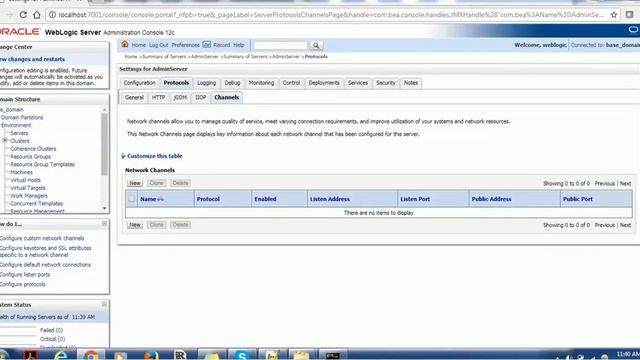The width and height of the screenshot is (640, 360).
Task: Open the Configuration tab
Action: coord(140,83)
